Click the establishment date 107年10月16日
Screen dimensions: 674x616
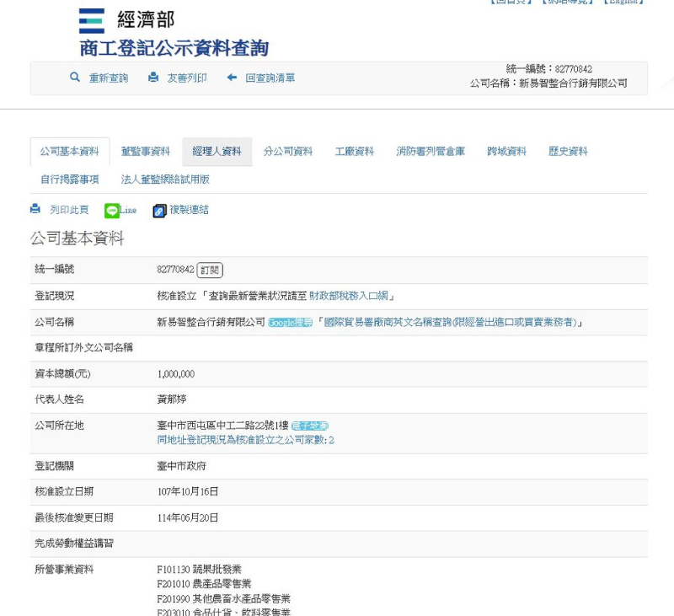coord(188,492)
